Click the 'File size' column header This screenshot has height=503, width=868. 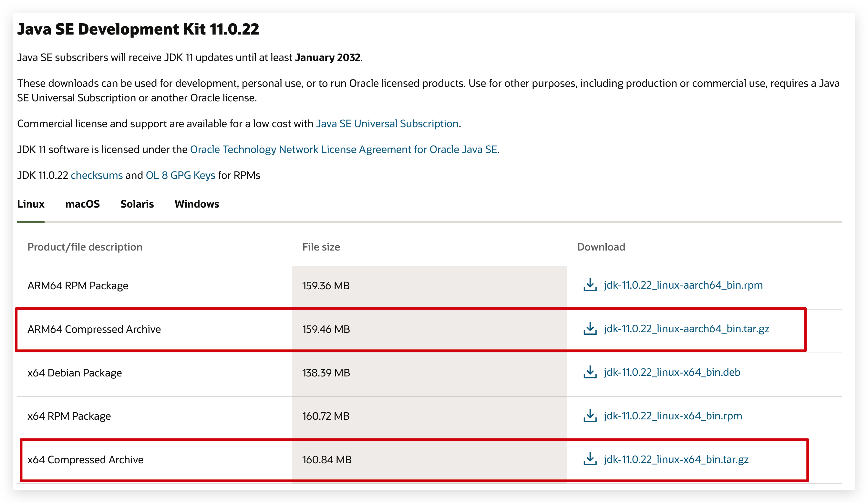[321, 247]
